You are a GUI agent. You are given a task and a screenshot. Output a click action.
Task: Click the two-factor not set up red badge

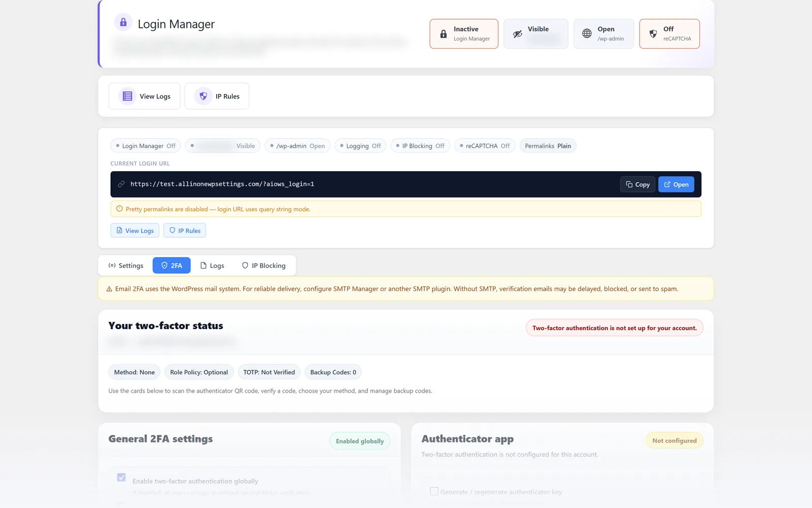(615, 328)
